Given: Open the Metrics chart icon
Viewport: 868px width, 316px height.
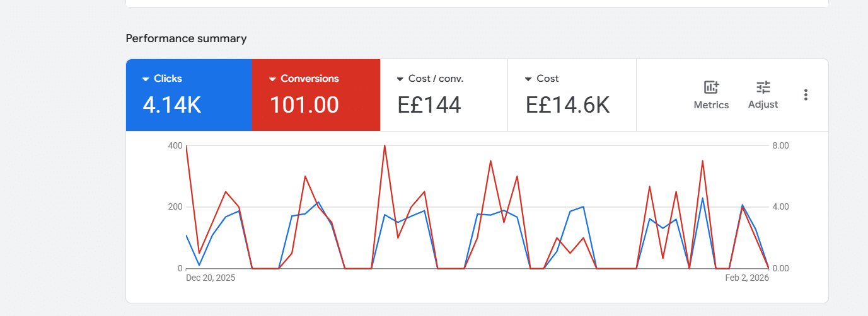Looking at the screenshot, I should click(x=711, y=87).
